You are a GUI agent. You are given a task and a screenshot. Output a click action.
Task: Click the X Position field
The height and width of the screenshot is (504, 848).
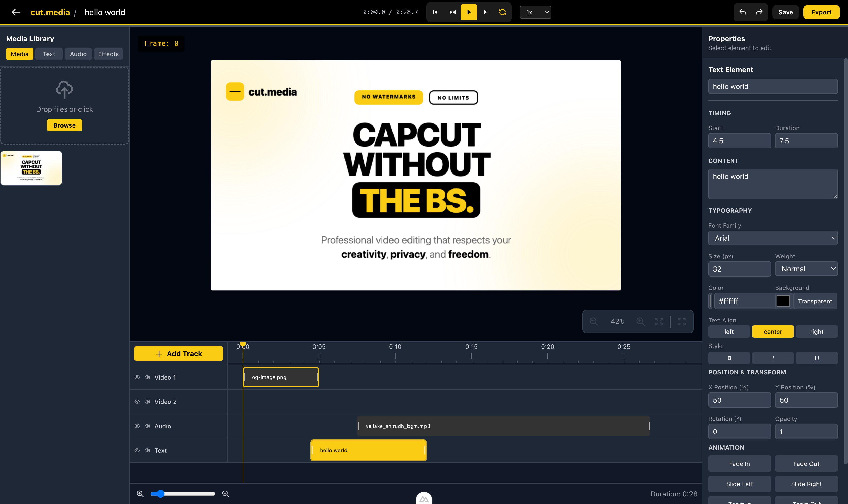[x=739, y=400]
